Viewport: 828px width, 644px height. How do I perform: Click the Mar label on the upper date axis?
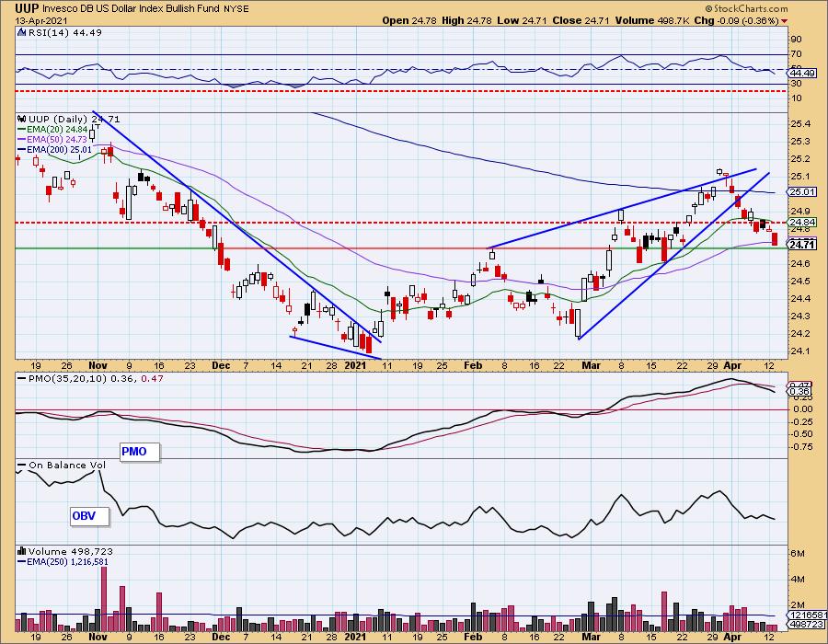[x=592, y=365]
